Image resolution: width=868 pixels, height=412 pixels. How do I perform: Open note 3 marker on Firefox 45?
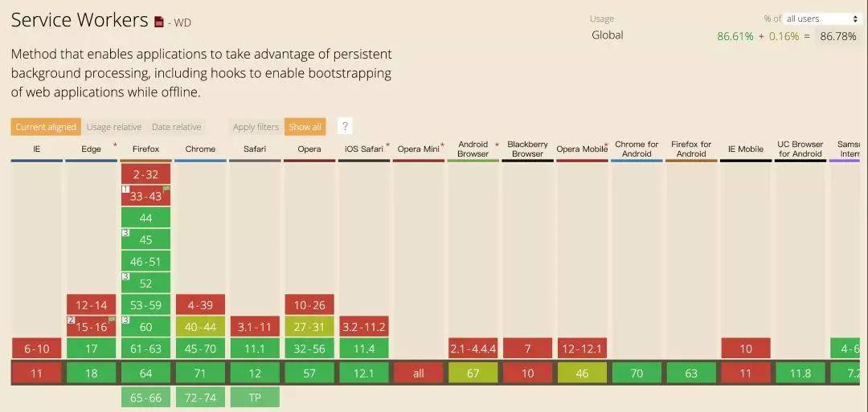click(125, 233)
